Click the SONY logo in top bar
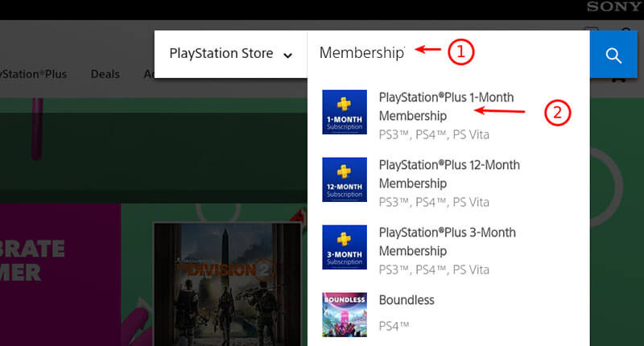The width and height of the screenshot is (644, 346). click(x=614, y=6)
